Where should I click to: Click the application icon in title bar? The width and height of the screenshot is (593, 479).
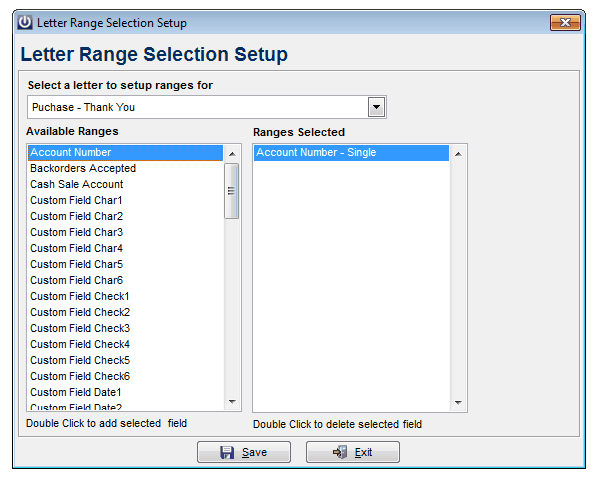pyautogui.click(x=25, y=22)
